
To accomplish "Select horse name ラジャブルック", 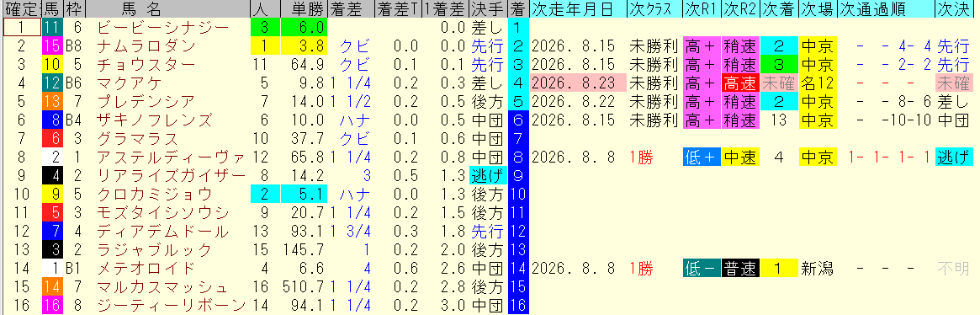I will (154, 249).
